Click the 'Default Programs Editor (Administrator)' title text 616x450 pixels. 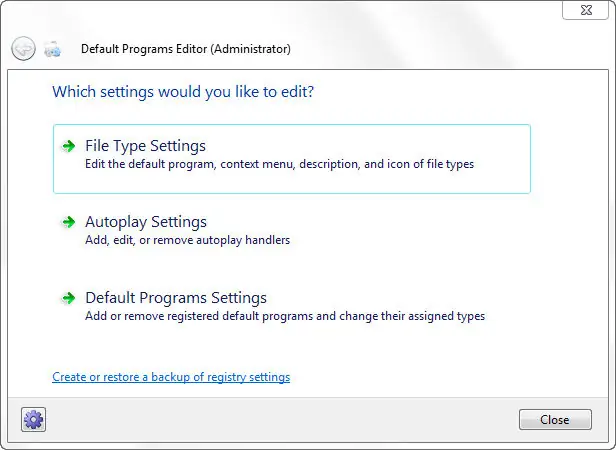pyautogui.click(x=186, y=48)
